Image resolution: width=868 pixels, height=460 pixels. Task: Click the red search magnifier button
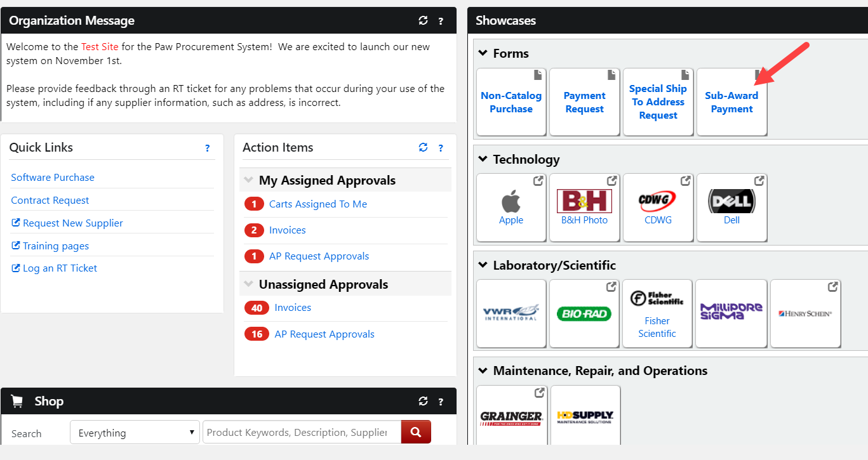click(x=416, y=432)
